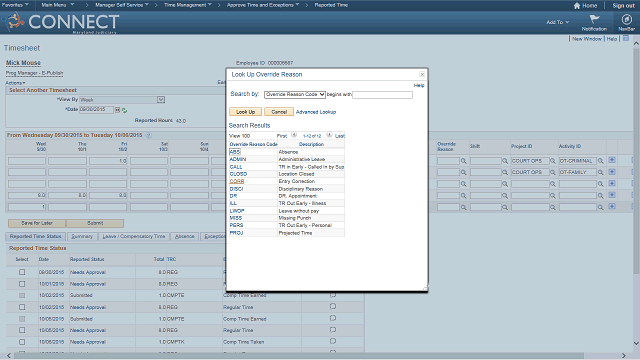Click the refresh icon beside the Date field

tap(124, 110)
